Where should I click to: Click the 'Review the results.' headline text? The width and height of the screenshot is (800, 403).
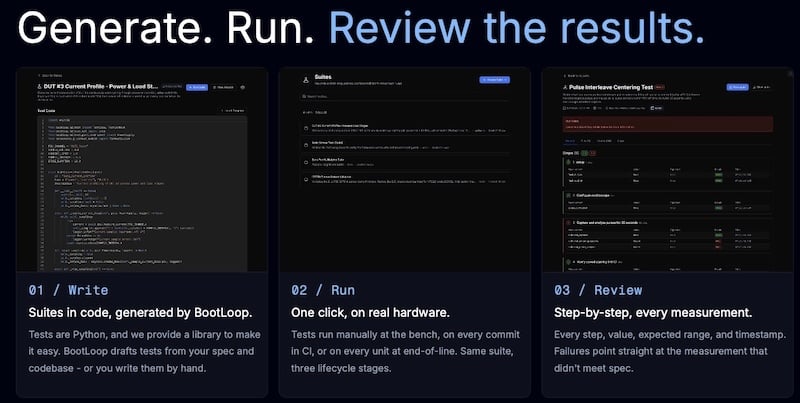point(517,27)
